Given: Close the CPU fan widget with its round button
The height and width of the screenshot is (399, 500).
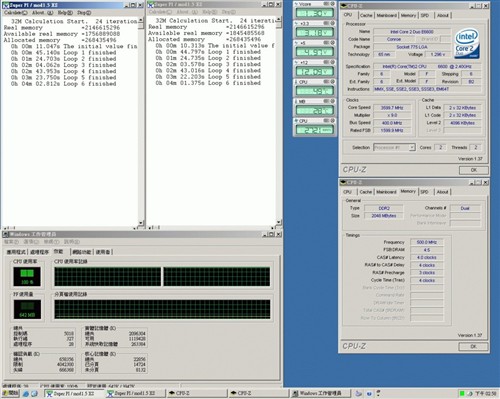Looking at the screenshot, I should (x=332, y=121).
